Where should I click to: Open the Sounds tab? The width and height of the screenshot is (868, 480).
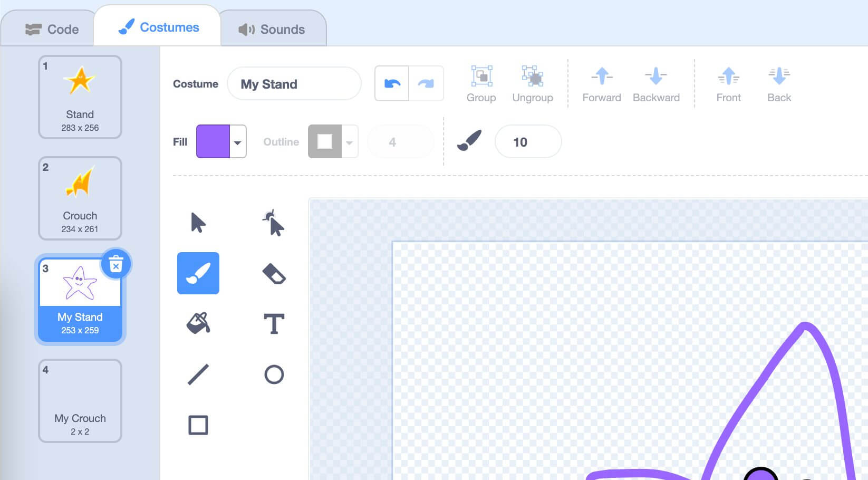coord(272,30)
